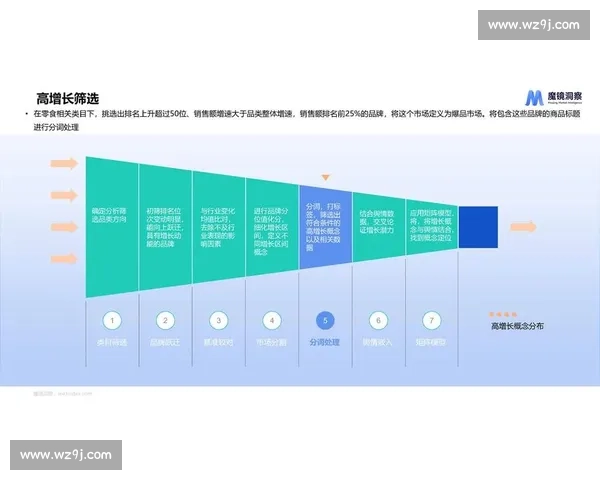Click funnel segment starting 进行品牌分位值化分
The width and height of the screenshot is (600, 480).
[x=272, y=227]
